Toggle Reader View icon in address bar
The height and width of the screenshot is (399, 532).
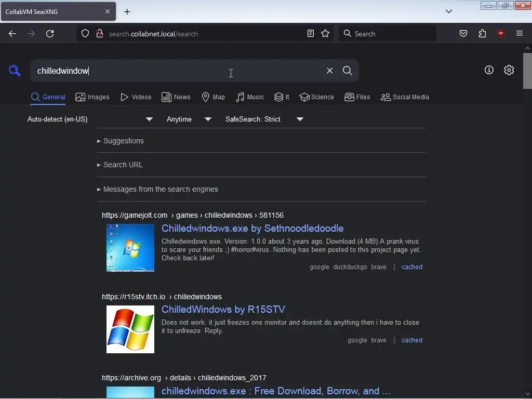coord(311,34)
